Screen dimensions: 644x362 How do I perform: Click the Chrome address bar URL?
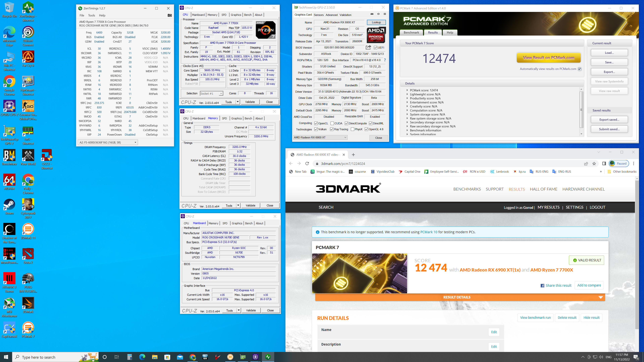(x=343, y=164)
